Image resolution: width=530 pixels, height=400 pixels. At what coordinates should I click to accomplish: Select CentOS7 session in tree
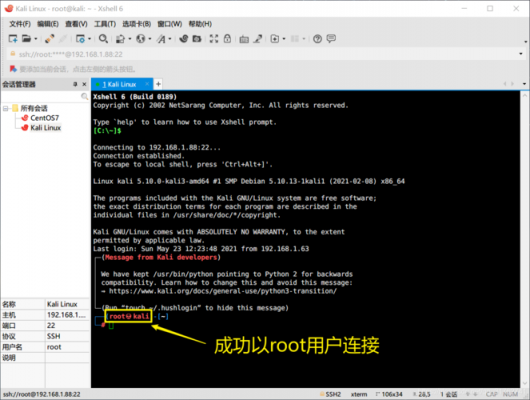pyautogui.click(x=44, y=118)
